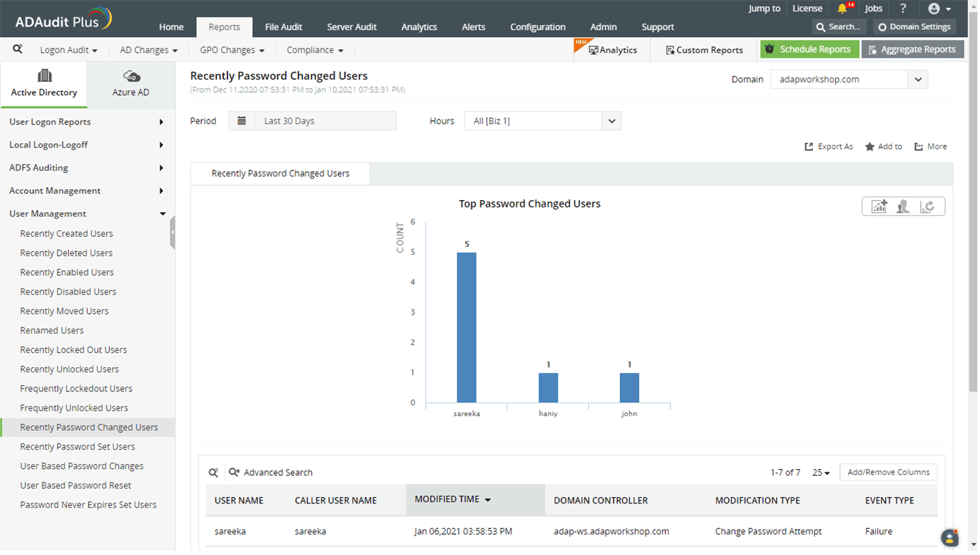Image resolution: width=980 pixels, height=555 pixels.
Task: Click the add chart icon above graph
Action: (x=879, y=207)
